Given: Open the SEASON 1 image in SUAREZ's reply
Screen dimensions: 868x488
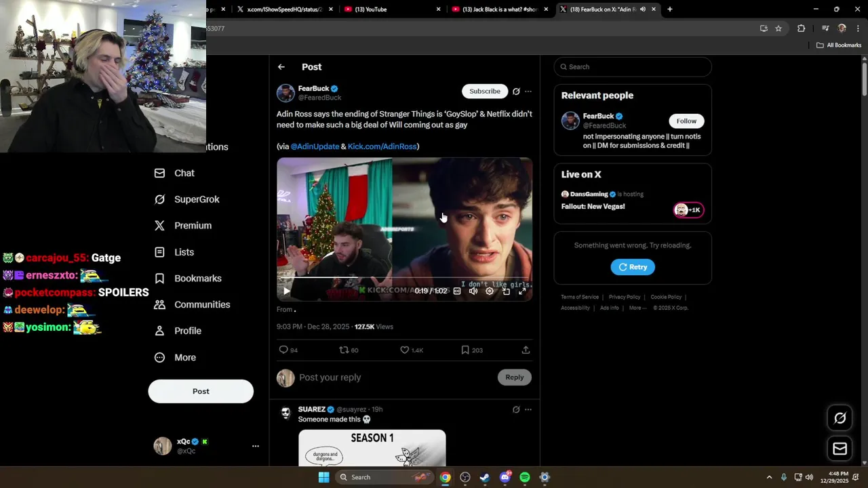Looking at the screenshot, I should click(x=372, y=448).
